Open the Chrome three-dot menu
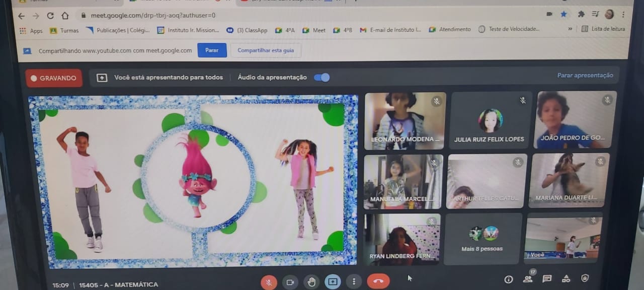Viewport: 644px width, 290px height. tap(623, 14)
